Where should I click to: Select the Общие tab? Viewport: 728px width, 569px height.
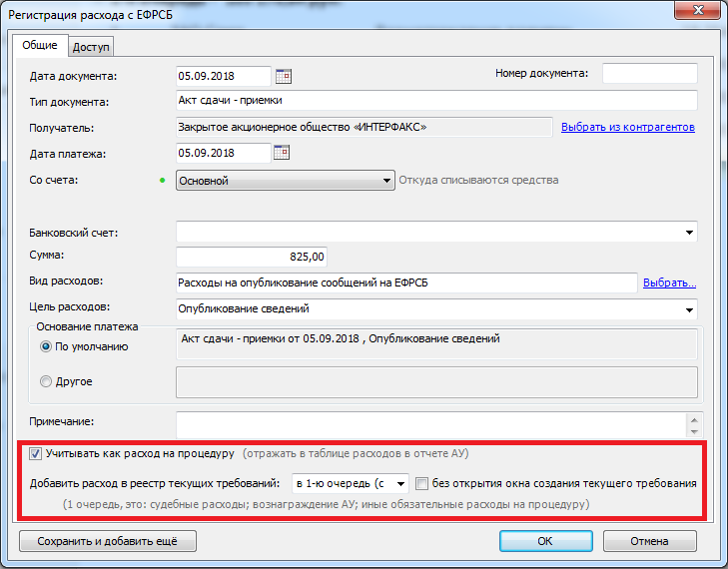(x=40, y=46)
